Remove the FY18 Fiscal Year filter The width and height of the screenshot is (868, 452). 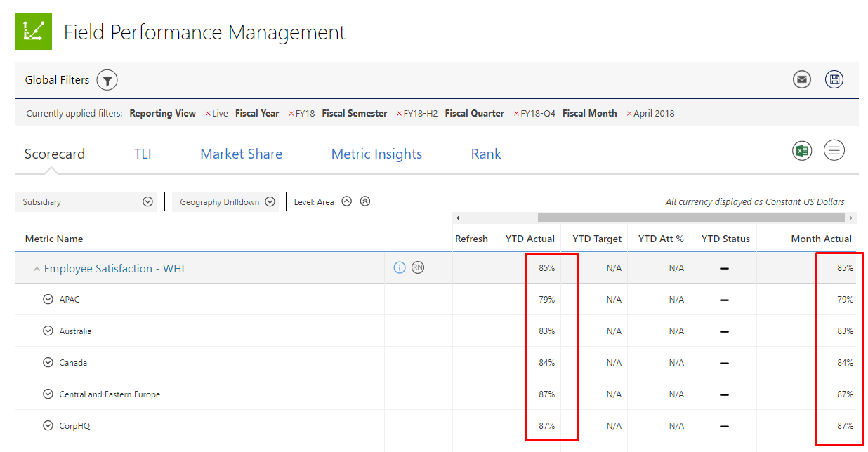(x=291, y=114)
